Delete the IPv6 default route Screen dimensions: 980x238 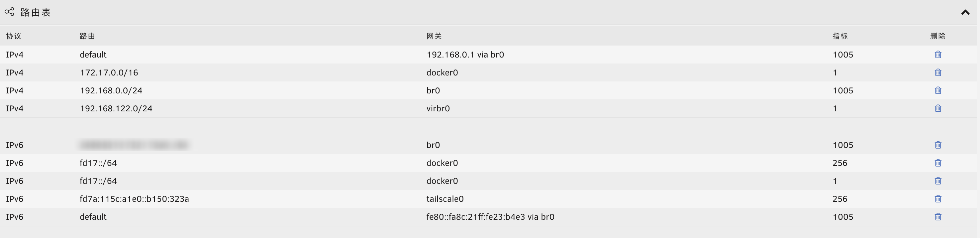(938, 217)
